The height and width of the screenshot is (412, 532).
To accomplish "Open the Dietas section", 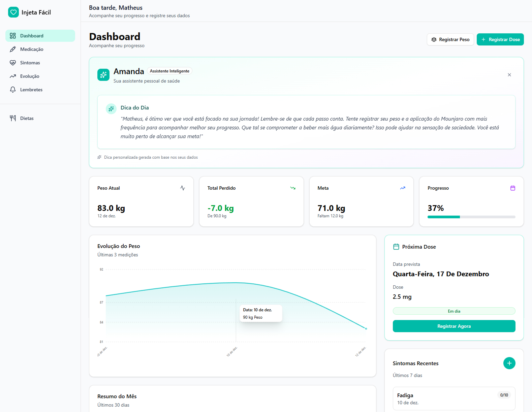I will (x=27, y=118).
